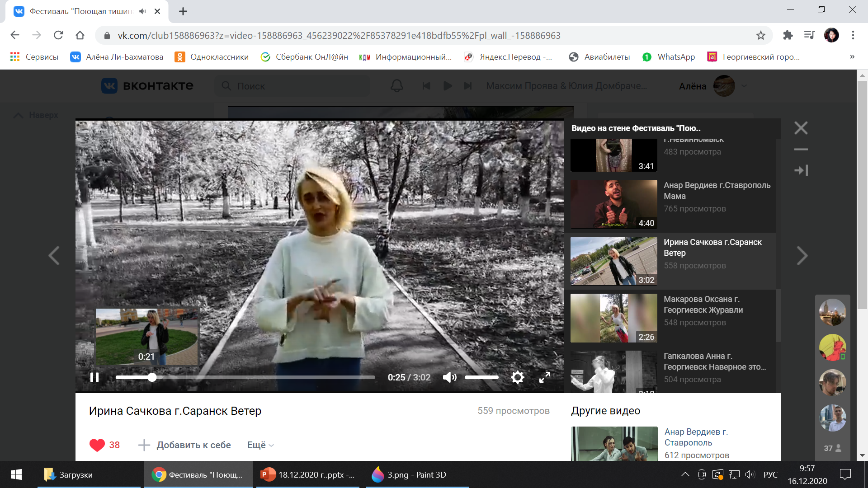The height and width of the screenshot is (488, 868).
Task: Switch to Загрузки folder in taskbar
Action: (x=89, y=474)
